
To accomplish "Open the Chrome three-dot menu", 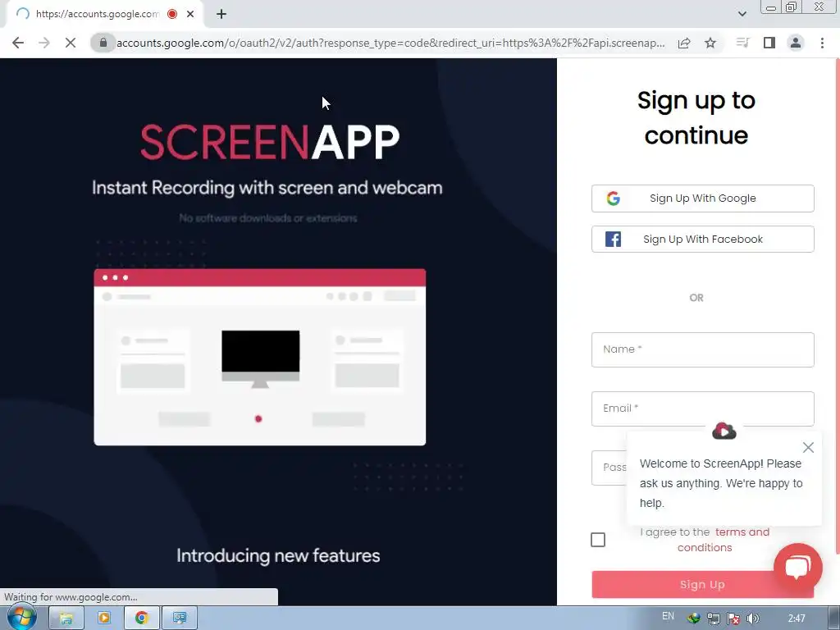I will pos(822,43).
